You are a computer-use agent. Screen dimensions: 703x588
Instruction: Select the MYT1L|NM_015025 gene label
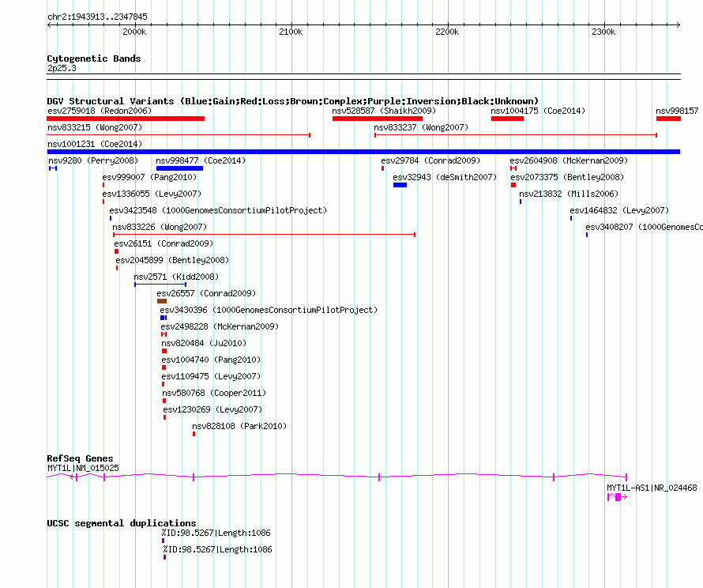[83, 468]
